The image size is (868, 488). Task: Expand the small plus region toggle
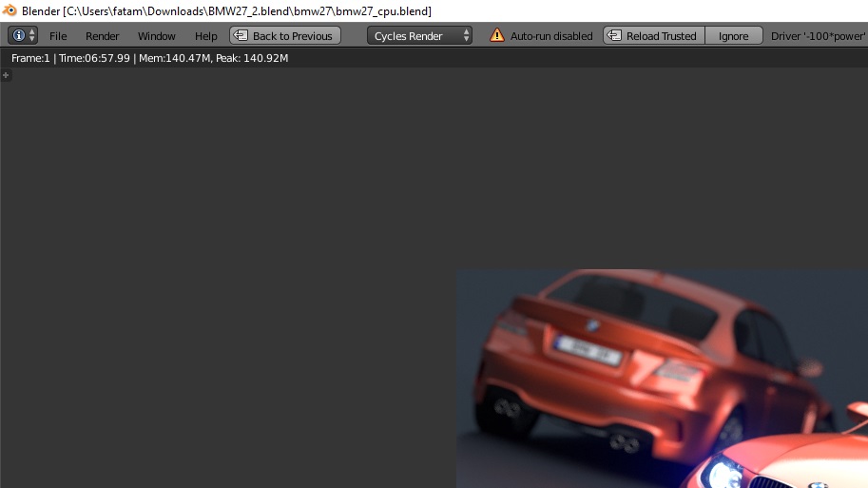(6, 75)
